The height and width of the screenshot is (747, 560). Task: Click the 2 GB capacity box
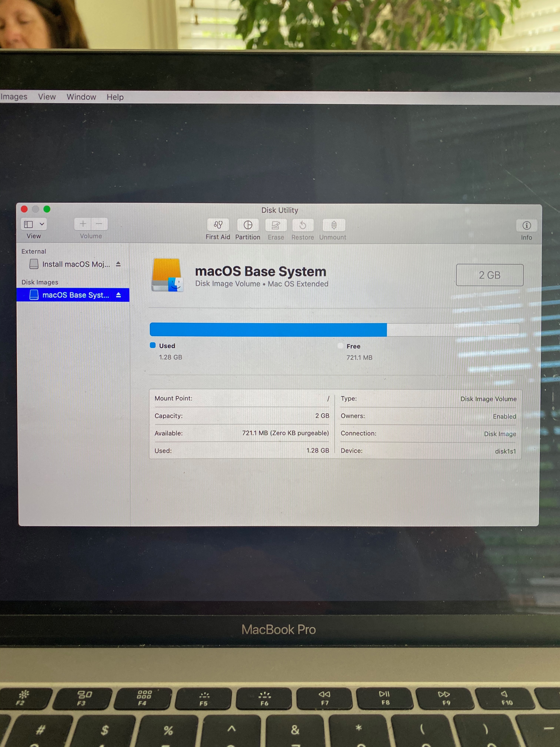(x=489, y=275)
